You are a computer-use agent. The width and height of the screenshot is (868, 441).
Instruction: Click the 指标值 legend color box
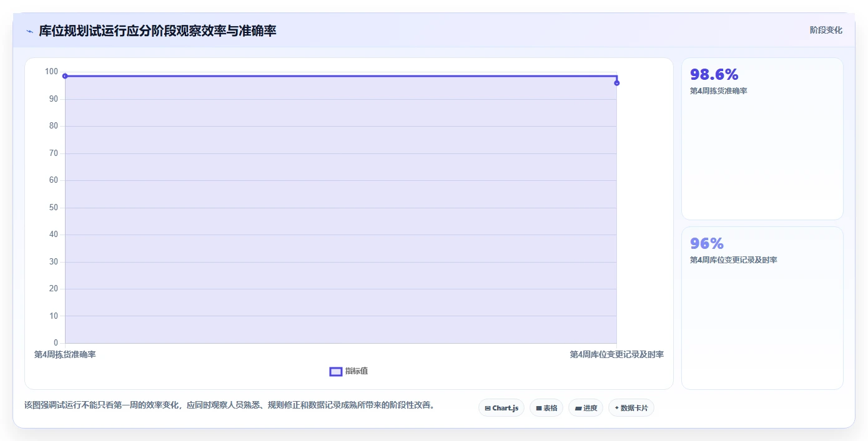pos(336,371)
